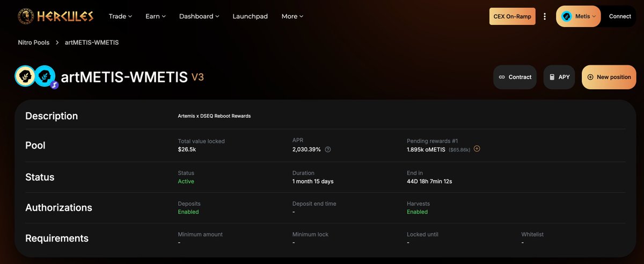Click the artMETIS-WMETIS pool title
The image size is (644, 264).
pyautogui.click(x=124, y=77)
